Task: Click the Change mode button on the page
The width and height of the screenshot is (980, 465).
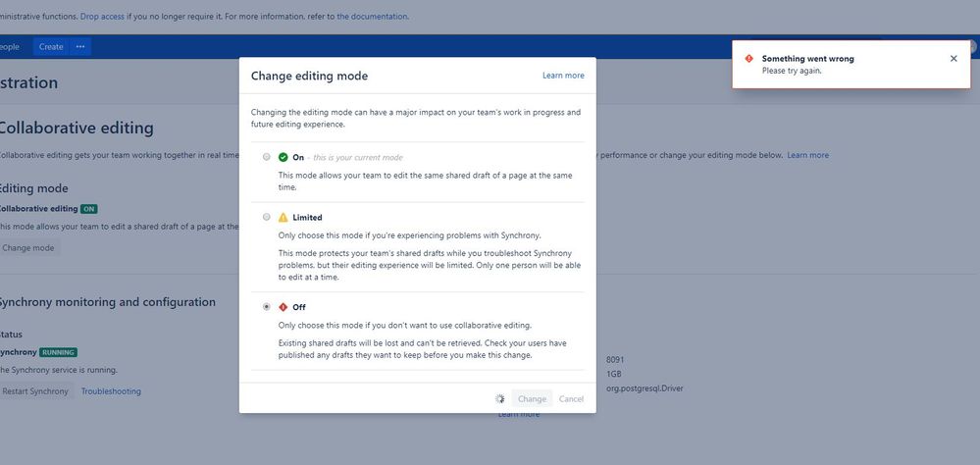Action: pos(28,247)
